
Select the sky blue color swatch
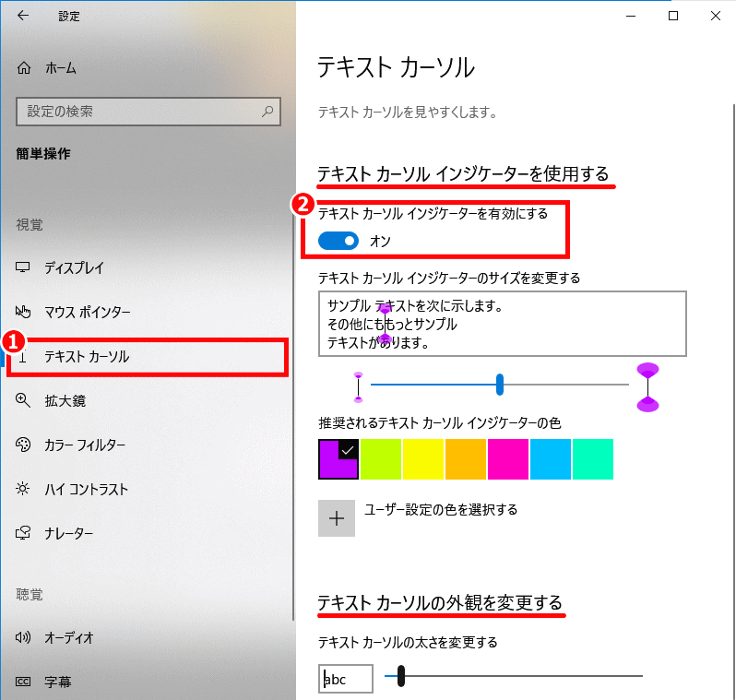click(551, 459)
